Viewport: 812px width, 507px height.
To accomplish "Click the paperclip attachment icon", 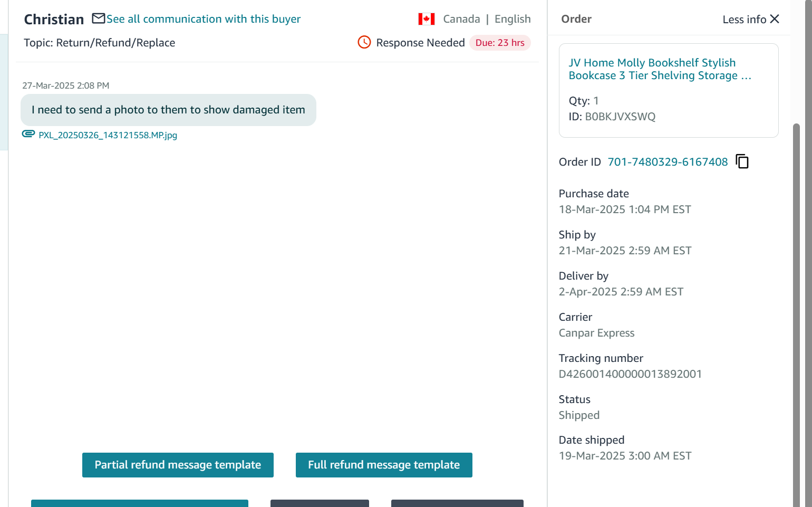I will coord(28,134).
